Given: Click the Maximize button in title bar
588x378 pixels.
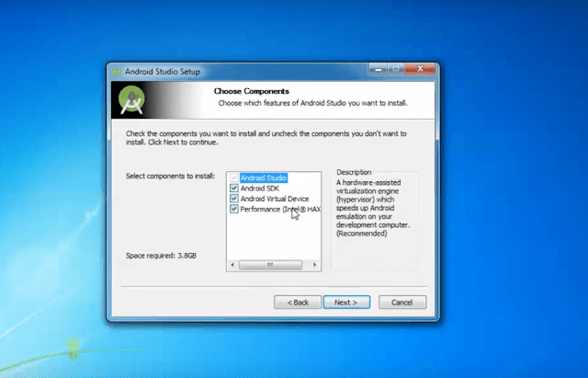Looking at the screenshot, I should [x=396, y=70].
